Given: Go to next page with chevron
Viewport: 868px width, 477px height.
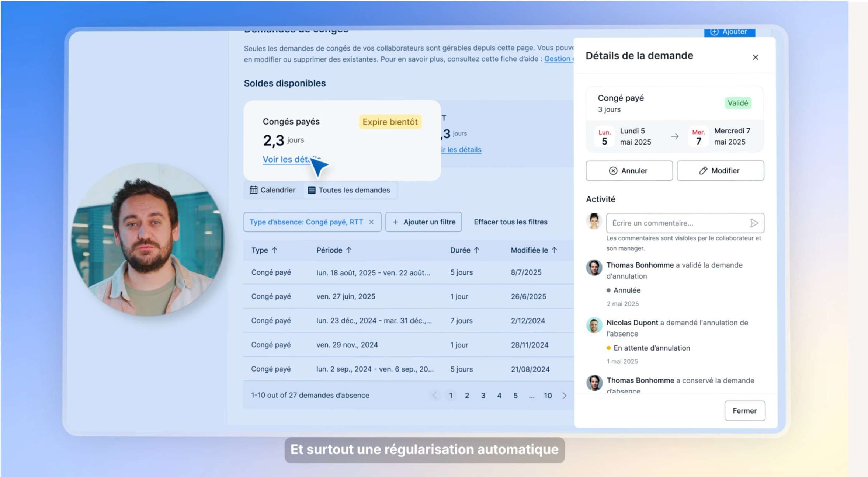Looking at the screenshot, I should (x=564, y=396).
